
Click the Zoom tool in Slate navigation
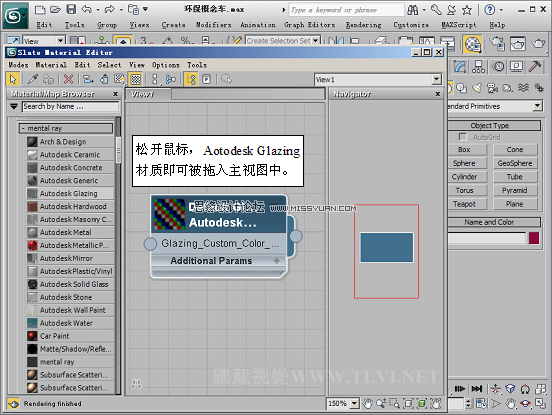click(381, 403)
